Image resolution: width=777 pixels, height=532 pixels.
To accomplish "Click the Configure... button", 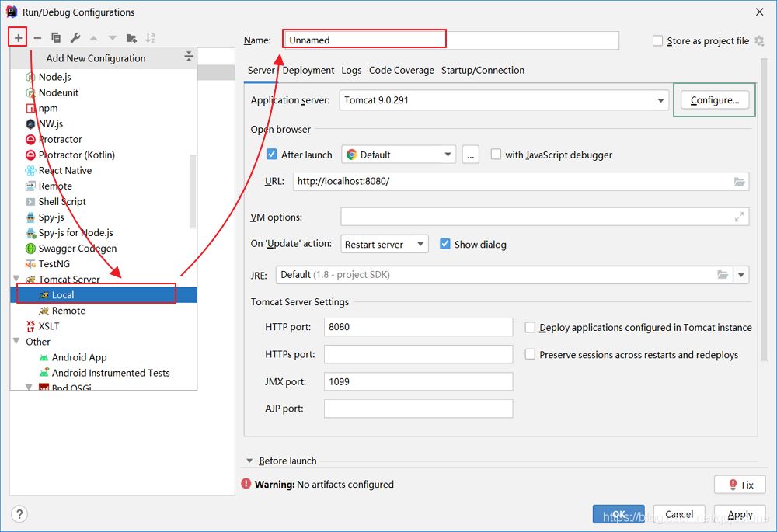I will (x=714, y=100).
